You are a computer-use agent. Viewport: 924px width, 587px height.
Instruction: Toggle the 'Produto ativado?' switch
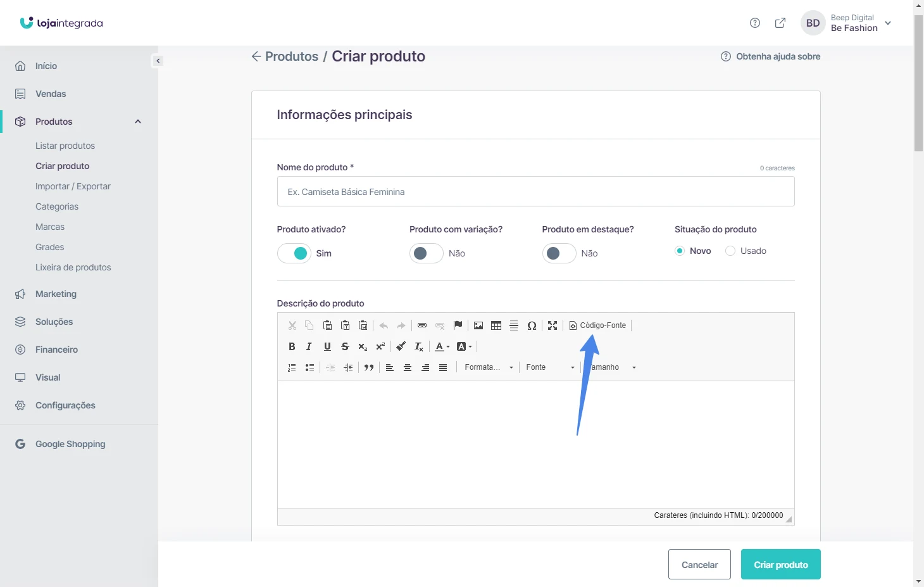click(294, 253)
